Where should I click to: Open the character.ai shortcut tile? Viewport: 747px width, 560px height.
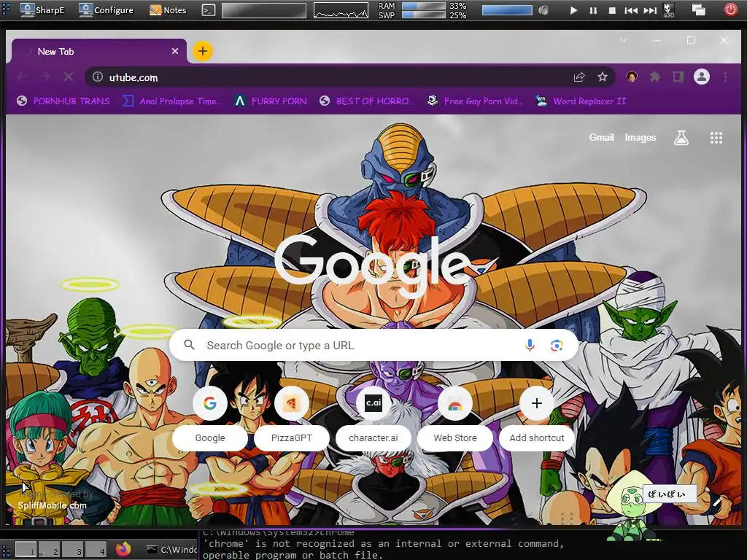coord(373,419)
